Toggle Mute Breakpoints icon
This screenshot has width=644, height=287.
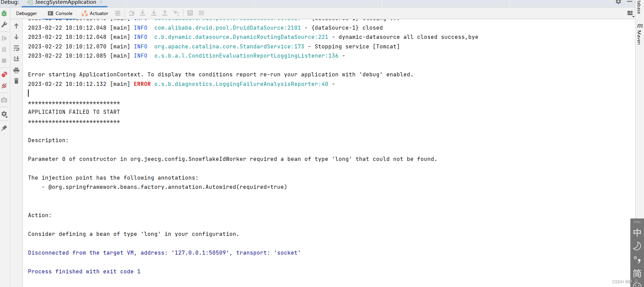4,86
